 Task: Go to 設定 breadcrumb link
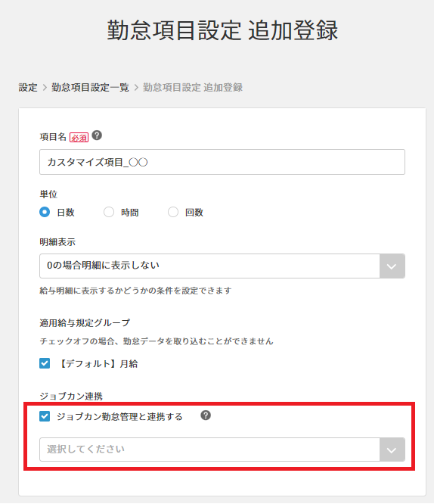pyautogui.click(x=28, y=87)
